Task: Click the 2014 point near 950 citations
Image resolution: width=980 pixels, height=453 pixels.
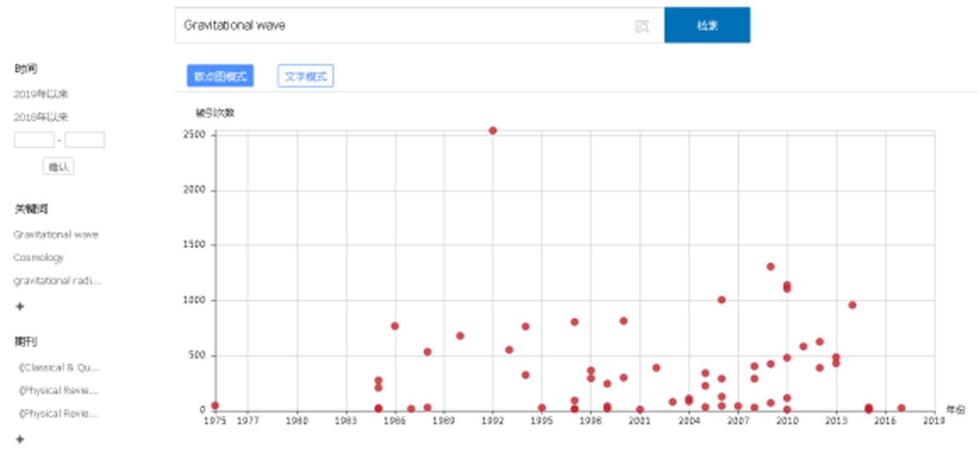Action: point(853,305)
